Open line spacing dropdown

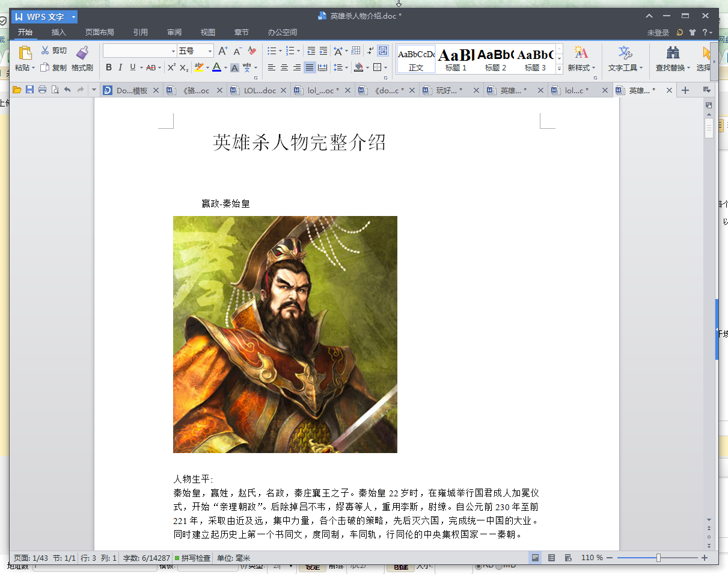click(x=341, y=67)
